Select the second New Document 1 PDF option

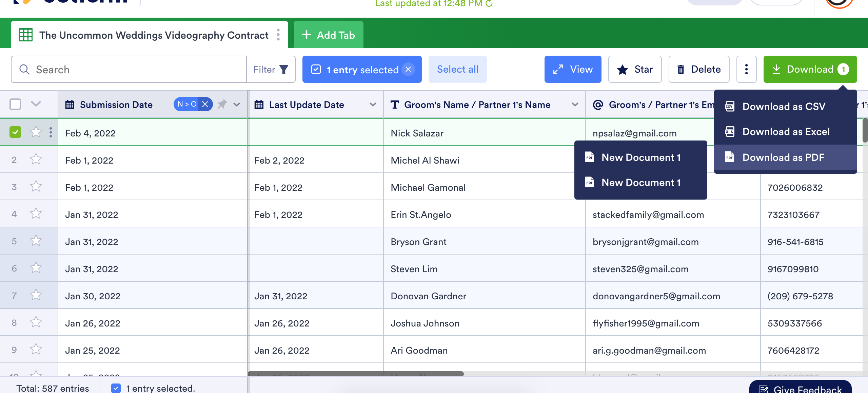(x=640, y=182)
